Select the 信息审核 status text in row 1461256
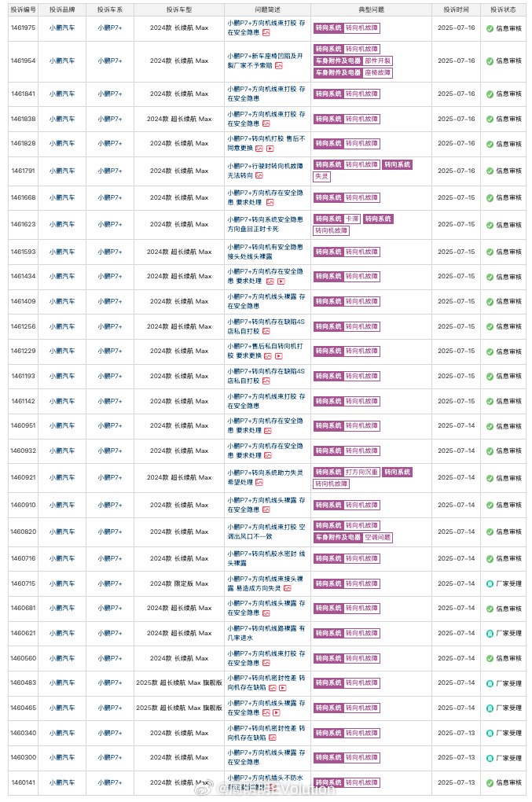The image size is (532, 802). 508,327
